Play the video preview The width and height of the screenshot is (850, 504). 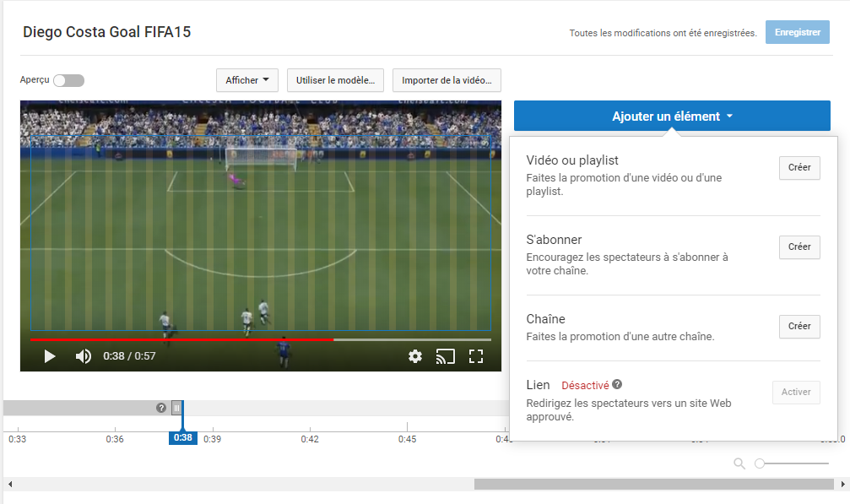tap(50, 356)
